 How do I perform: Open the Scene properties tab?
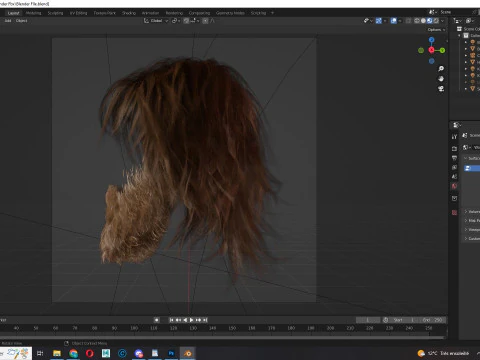coord(454,177)
